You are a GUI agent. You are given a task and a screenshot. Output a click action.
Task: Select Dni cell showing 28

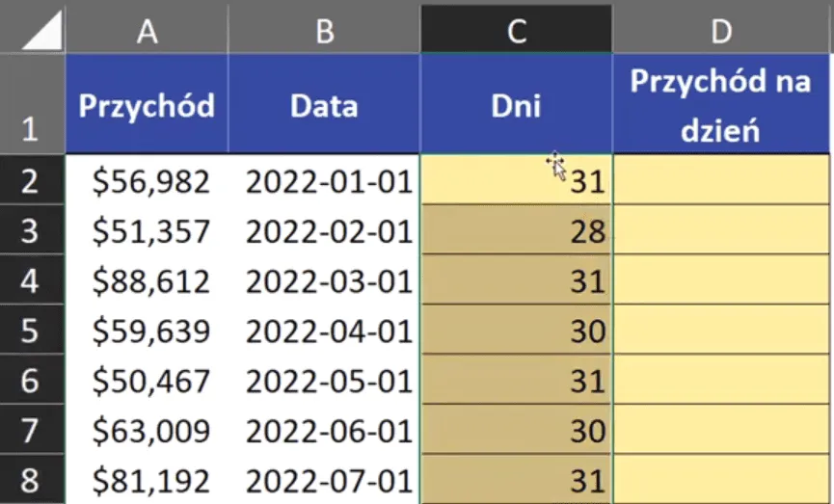pos(516,230)
